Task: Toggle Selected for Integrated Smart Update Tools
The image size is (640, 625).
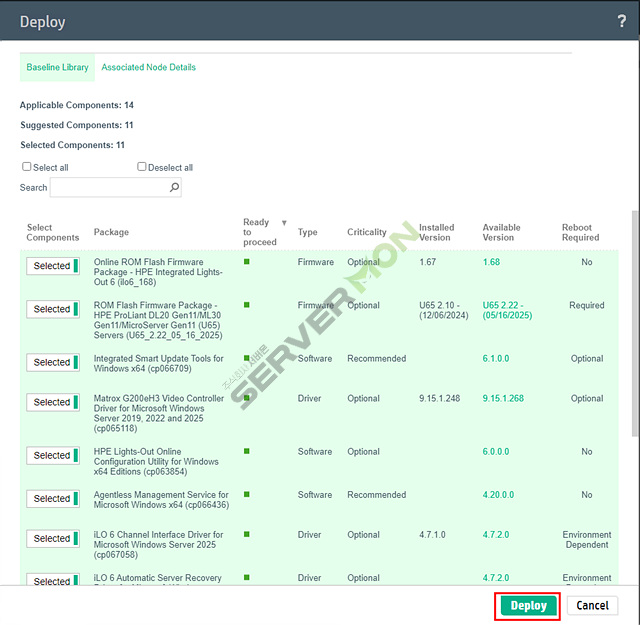Action: tap(53, 363)
